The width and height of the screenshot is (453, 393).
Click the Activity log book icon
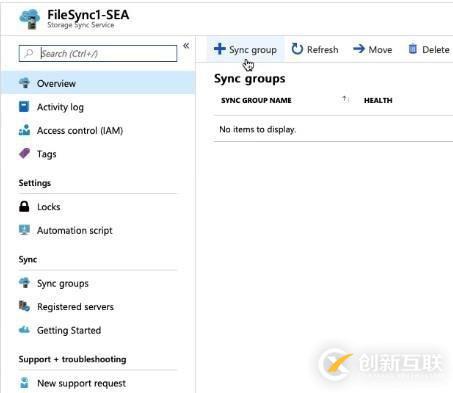click(x=24, y=107)
